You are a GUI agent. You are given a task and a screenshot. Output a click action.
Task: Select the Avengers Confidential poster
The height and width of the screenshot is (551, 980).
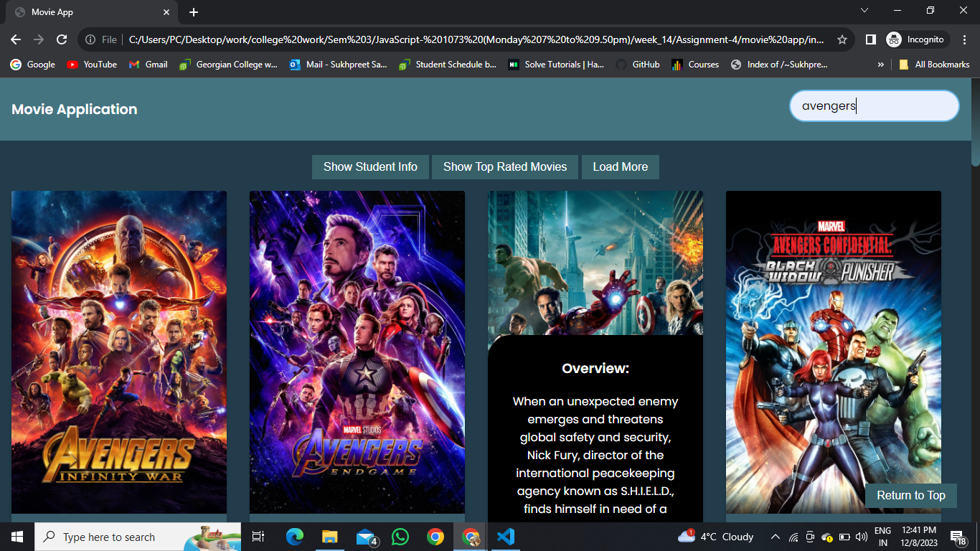tap(834, 352)
